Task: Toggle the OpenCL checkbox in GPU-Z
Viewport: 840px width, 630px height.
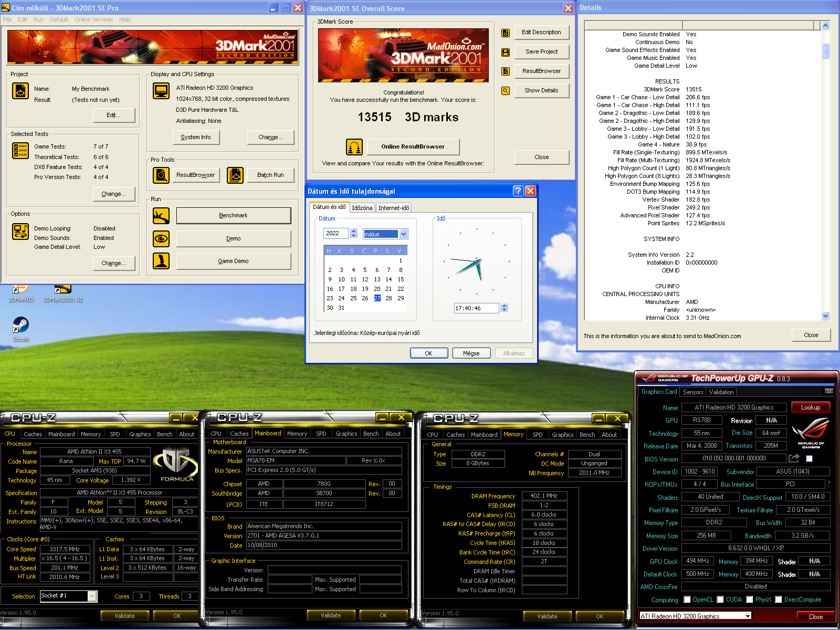Action: click(x=687, y=600)
